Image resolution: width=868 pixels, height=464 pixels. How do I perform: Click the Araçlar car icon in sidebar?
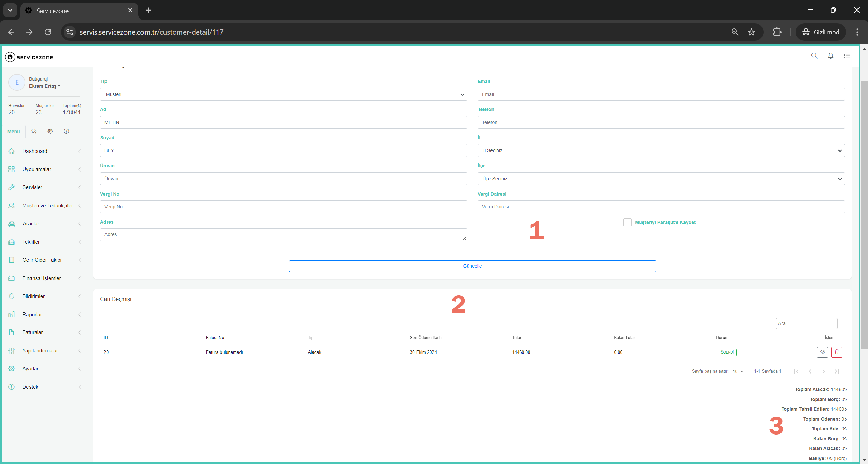pyautogui.click(x=12, y=224)
